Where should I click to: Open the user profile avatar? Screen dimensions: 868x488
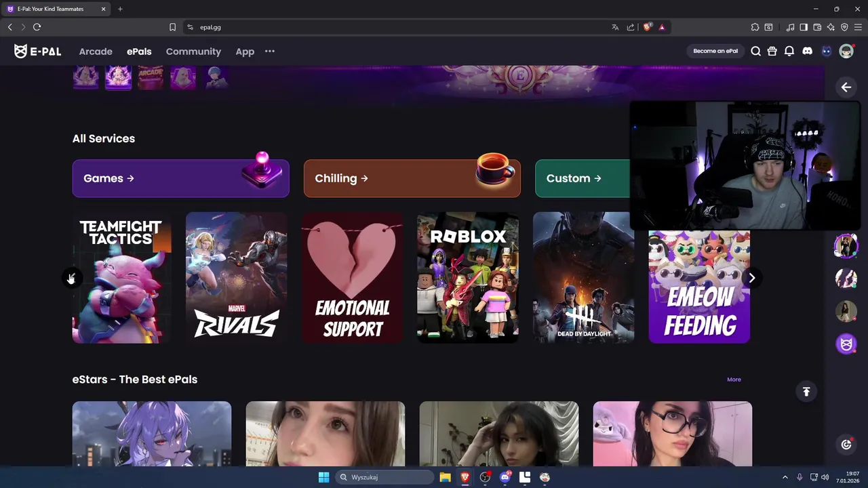(846, 52)
